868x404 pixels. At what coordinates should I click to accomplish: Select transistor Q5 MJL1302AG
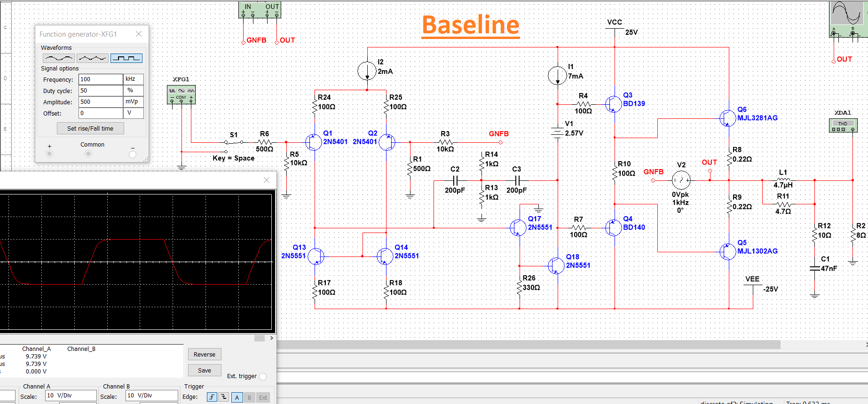pos(727,251)
